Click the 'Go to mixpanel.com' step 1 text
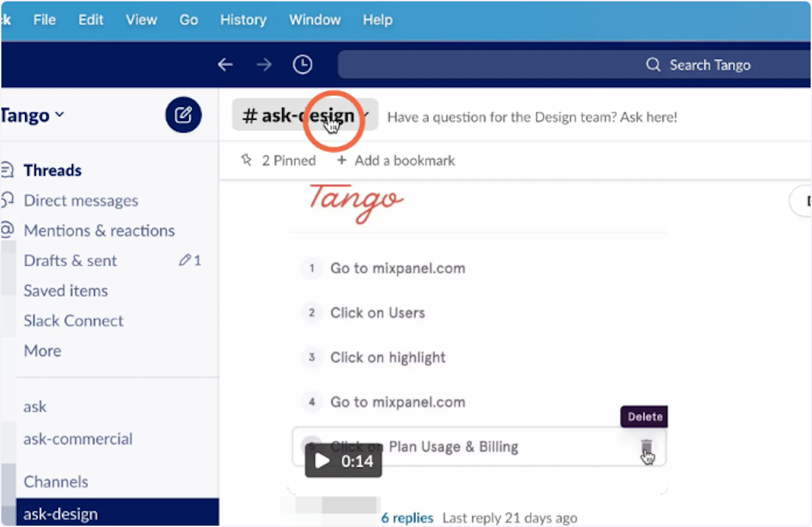 click(x=398, y=268)
